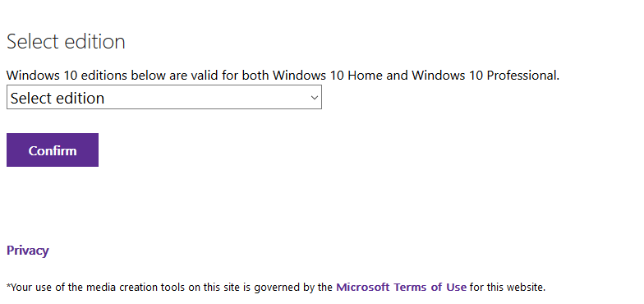Image resolution: width=644 pixels, height=304 pixels.
Task: Click the 'Select edition' placeholder text in the combo box
Action: [57, 98]
